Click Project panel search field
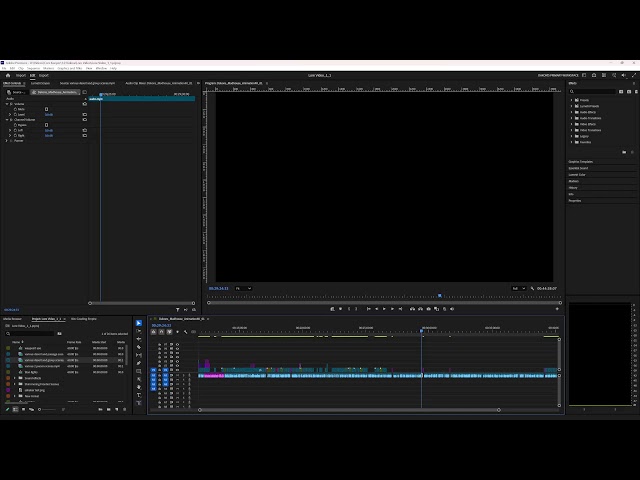The height and width of the screenshot is (480, 640). point(29,333)
